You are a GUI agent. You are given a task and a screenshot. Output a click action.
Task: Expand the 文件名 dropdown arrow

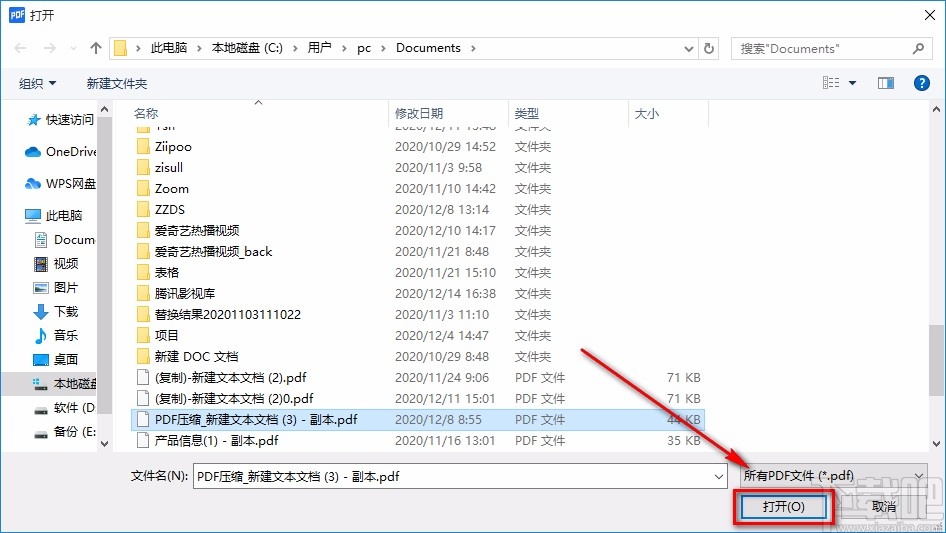pos(719,476)
